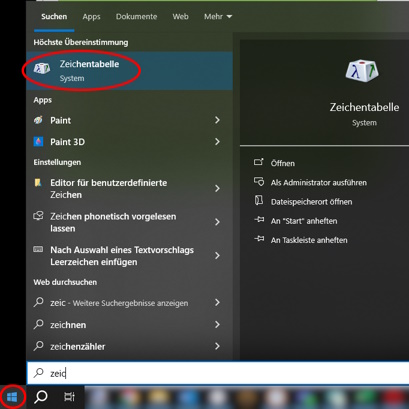The height and width of the screenshot is (409, 409).
Task: Click the search icon beside zeichnen
Action: pyautogui.click(x=39, y=324)
